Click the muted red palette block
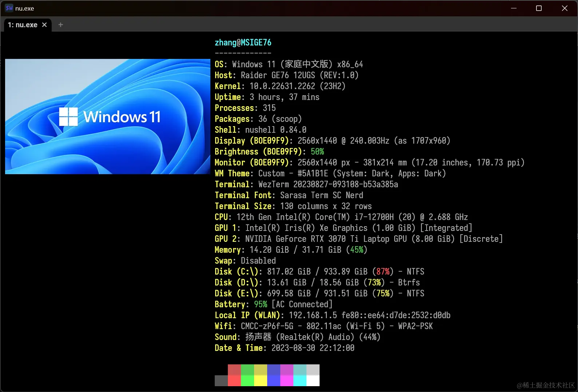 234,370
